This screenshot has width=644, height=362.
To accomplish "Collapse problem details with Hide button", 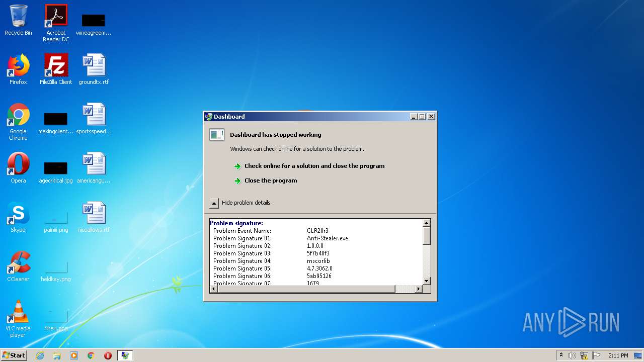I will tap(214, 203).
